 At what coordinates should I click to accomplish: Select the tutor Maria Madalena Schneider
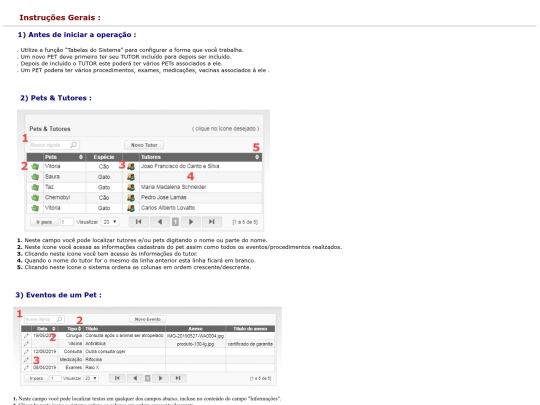tap(173, 187)
